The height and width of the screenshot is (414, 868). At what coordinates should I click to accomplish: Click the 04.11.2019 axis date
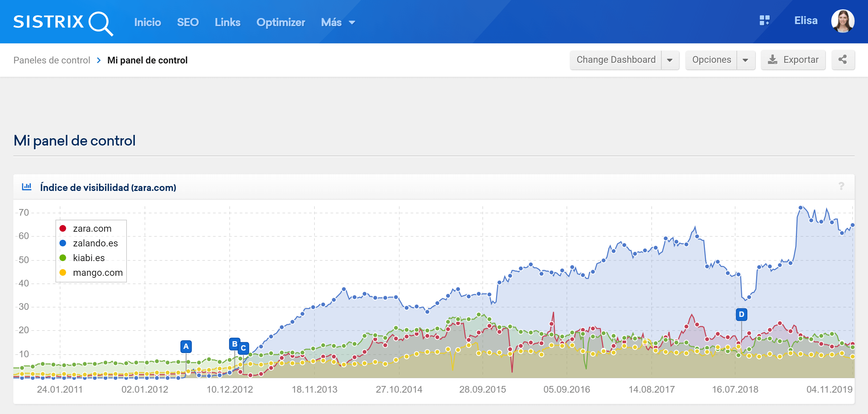[x=829, y=389]
